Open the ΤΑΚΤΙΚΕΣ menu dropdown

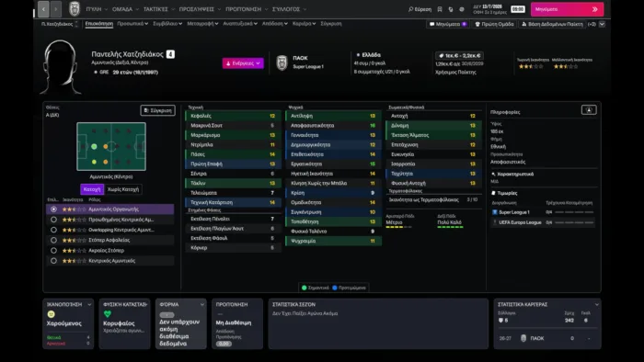159,9
